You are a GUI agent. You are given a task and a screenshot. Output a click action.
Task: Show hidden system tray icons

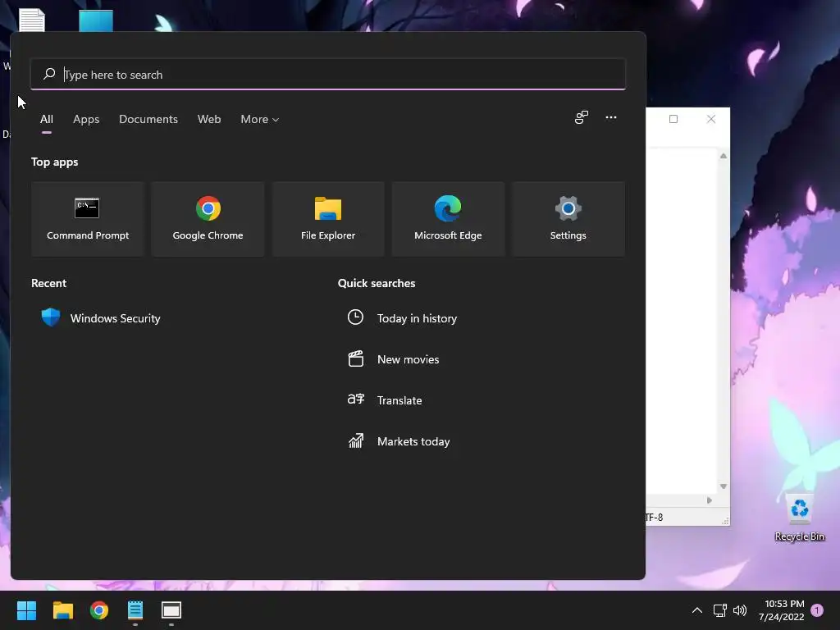697,610
